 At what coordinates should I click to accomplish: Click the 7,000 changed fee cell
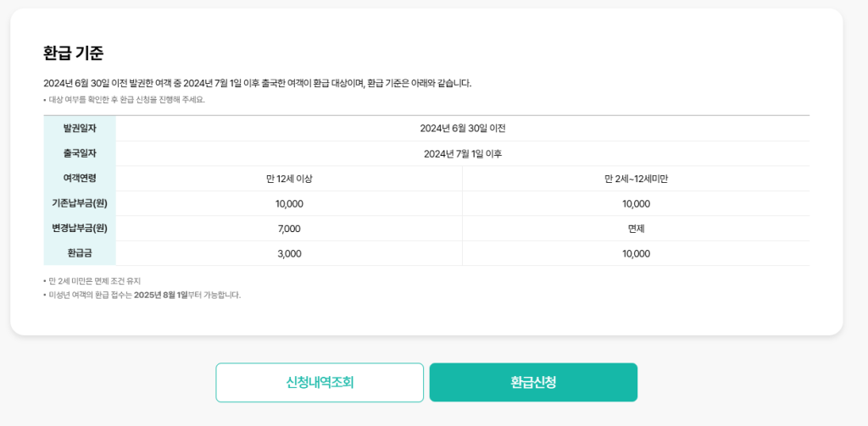tap(289, 229)
